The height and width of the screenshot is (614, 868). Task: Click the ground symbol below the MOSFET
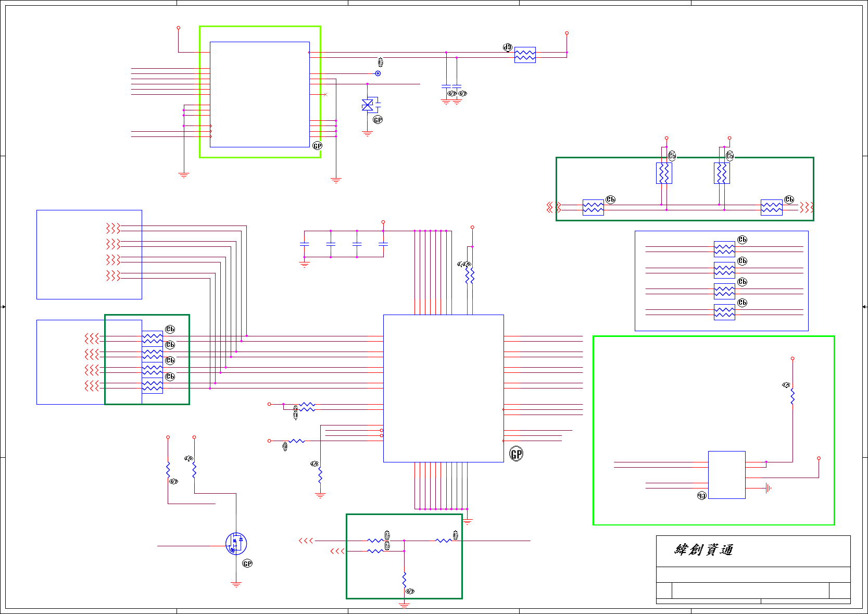coord(236,585)
